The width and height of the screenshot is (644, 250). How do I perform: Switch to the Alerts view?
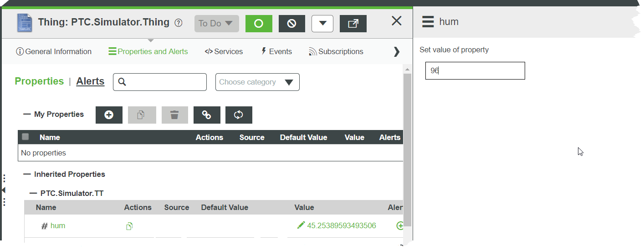tap(90, 81)
